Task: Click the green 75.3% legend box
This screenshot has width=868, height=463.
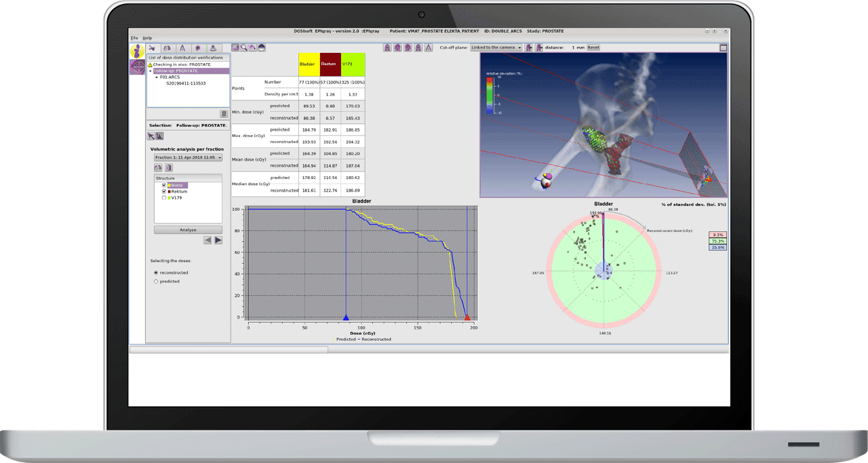Action: click(x=717, y=241)
